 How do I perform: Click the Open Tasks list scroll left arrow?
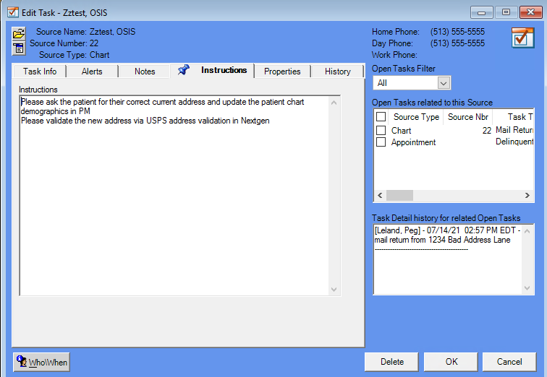coord(380,195)
